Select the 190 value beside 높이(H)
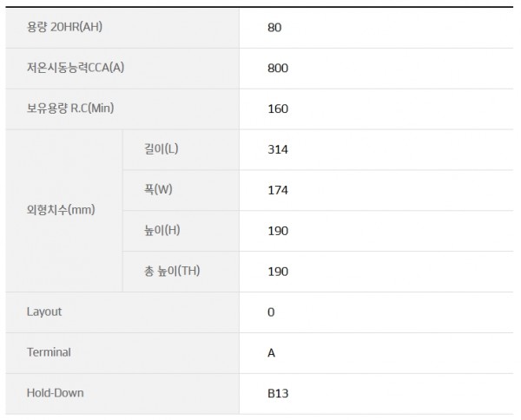Image resolution: width=521 pixels, height=420 pixels. click(278, 231)
